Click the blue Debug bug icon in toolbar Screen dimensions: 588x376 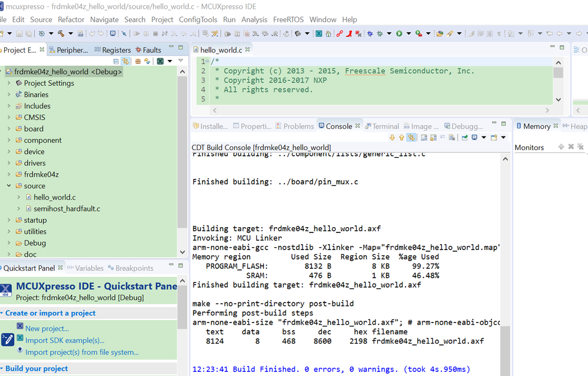click(x=370, y=34)
